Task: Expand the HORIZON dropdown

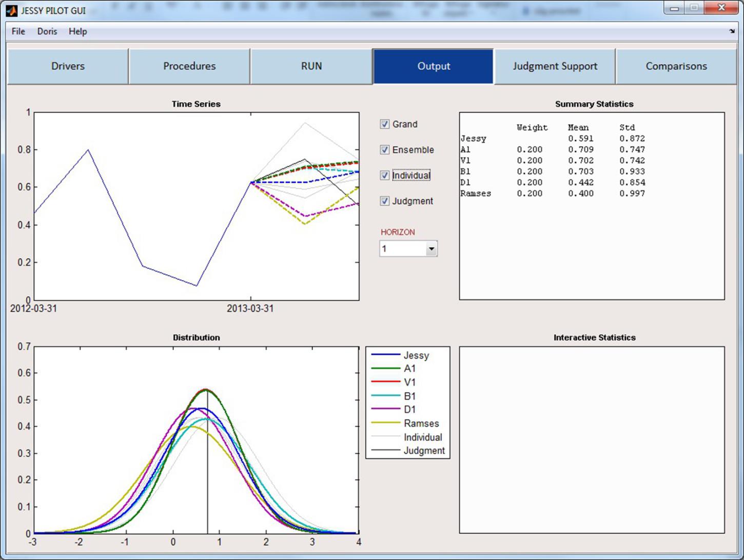Action: pos(432,249)
